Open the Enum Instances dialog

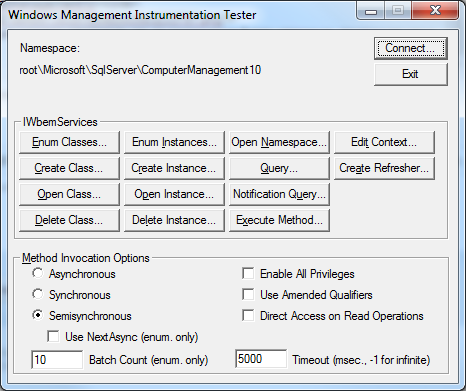174,142
